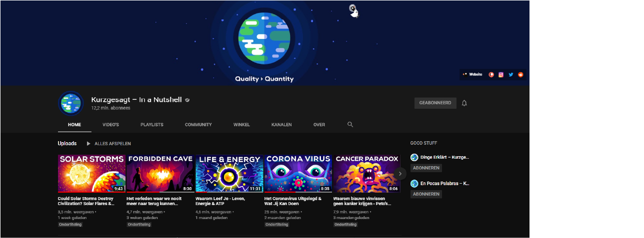This screenshot has height=238, width=644.
Task: Open the PLAYLISTS tab
Action: tap(151, 125)
